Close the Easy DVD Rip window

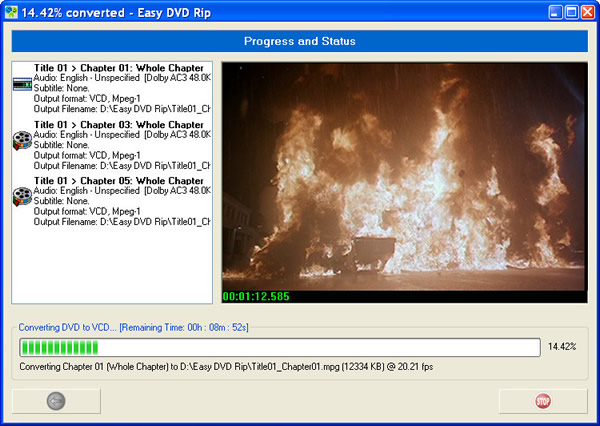click(x=588, y=12)
